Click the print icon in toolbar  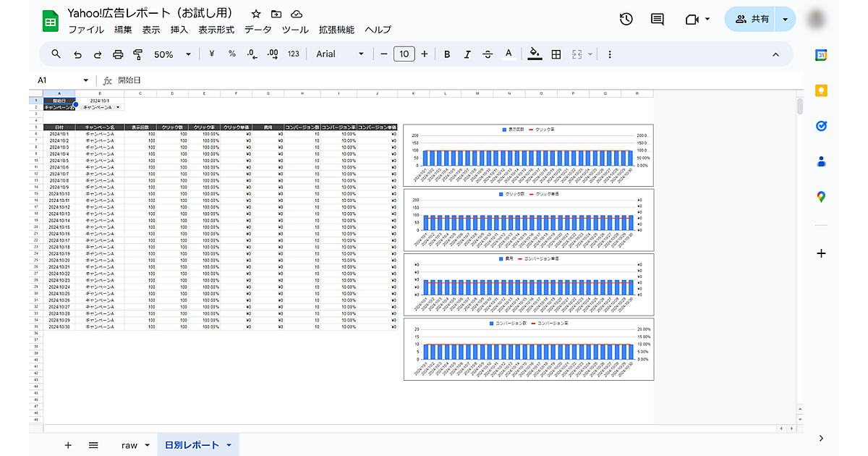point(118,54)
